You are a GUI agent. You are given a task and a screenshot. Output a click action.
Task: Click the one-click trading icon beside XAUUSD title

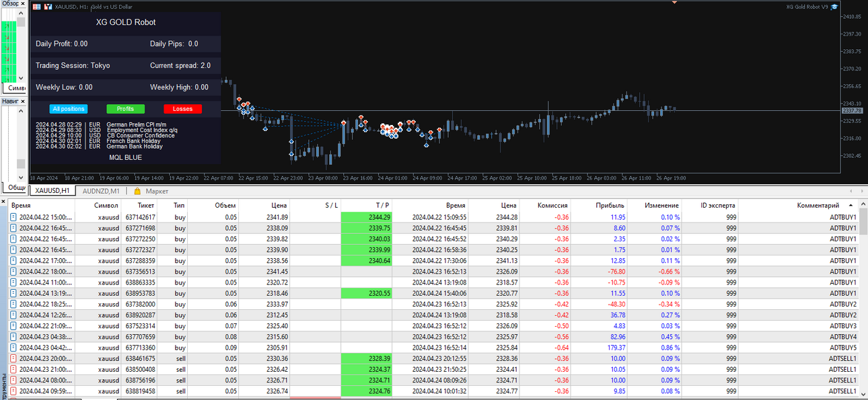point(48,7)
